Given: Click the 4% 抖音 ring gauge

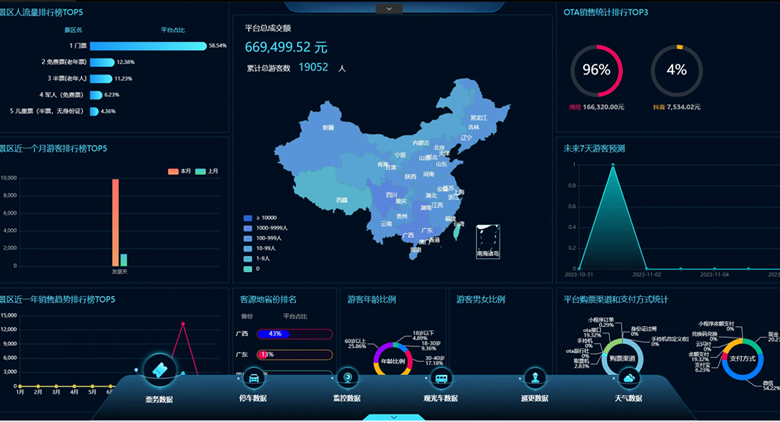Looking at the screenshot, I should tap(676, 70).
